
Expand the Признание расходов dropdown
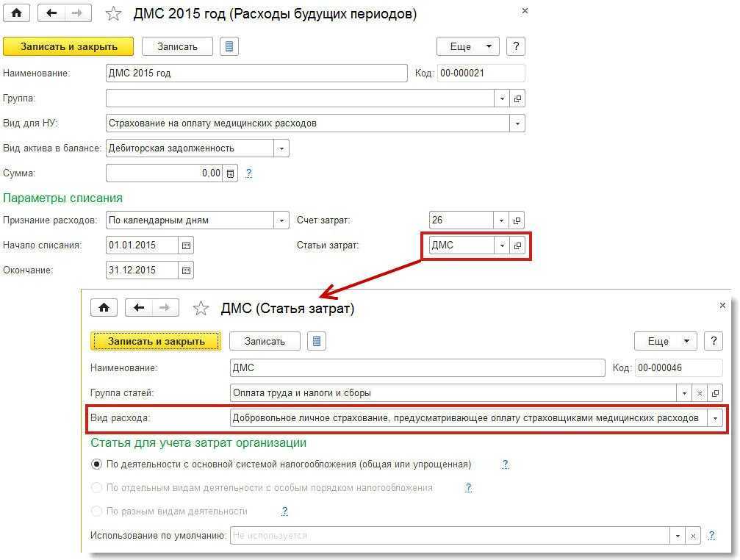(281, 220)
